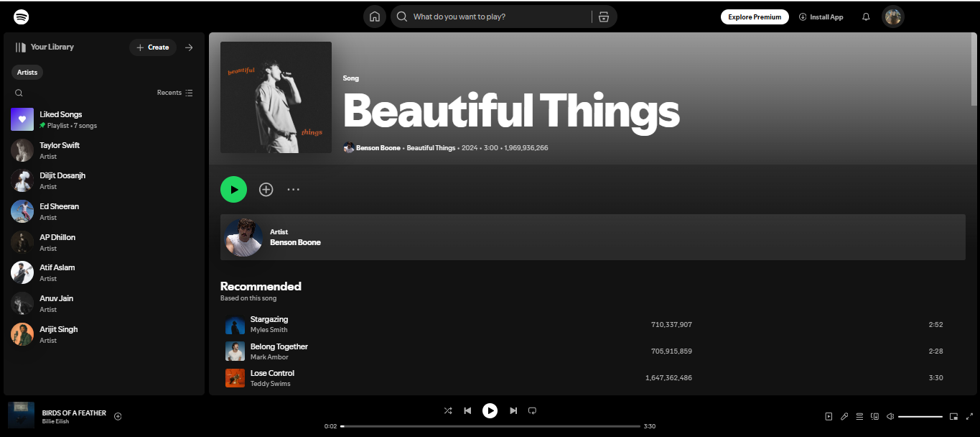Open Taylor Swift artist in library
The height and width of the screenshot is (437, 980).
104,150
